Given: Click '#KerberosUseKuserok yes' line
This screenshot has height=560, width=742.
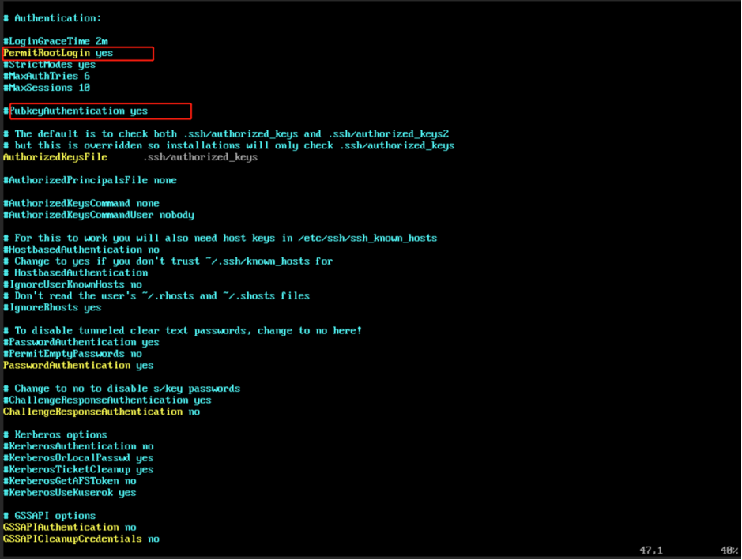Looking at the screenshot, I should point(70,493).
